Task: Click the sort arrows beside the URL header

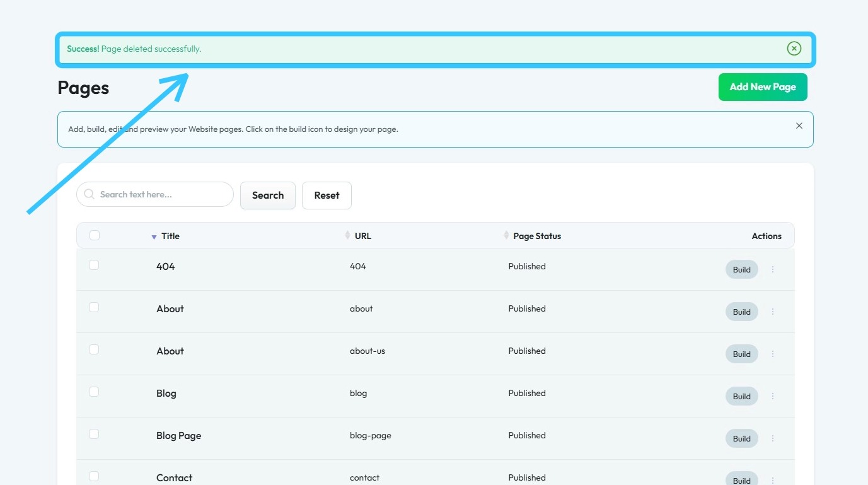Action: tap(347, 235)
